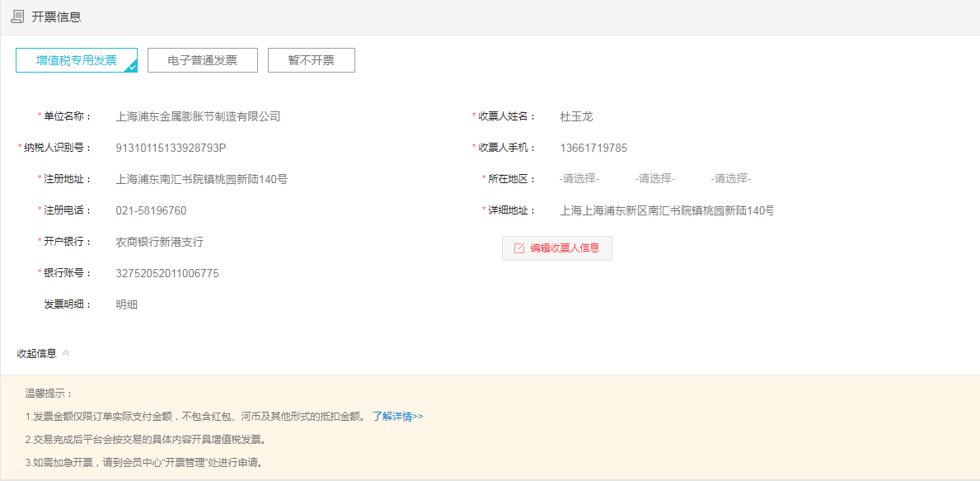Click taxpayer ID 91310115133928793P
980x481 pixels.
coord(171,149)
